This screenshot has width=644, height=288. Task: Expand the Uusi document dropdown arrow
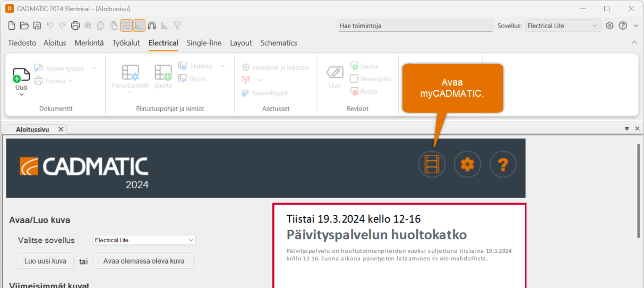(x=22, y=95)
